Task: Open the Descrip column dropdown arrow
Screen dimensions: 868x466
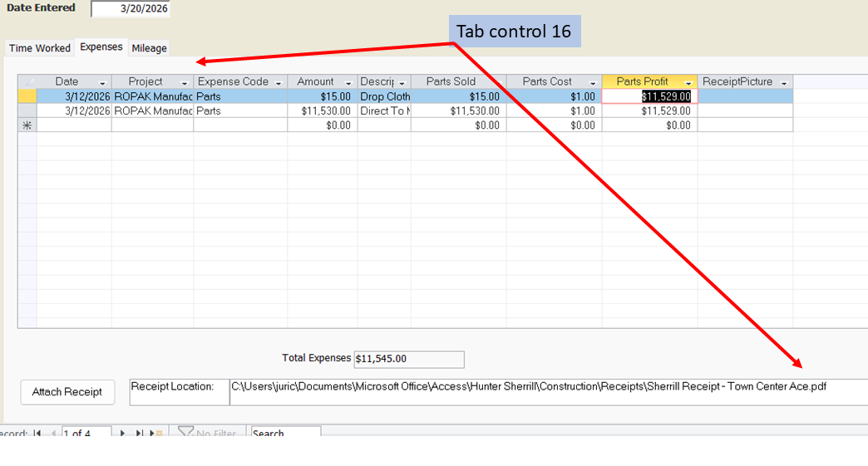Action: [x=402, y=83]
